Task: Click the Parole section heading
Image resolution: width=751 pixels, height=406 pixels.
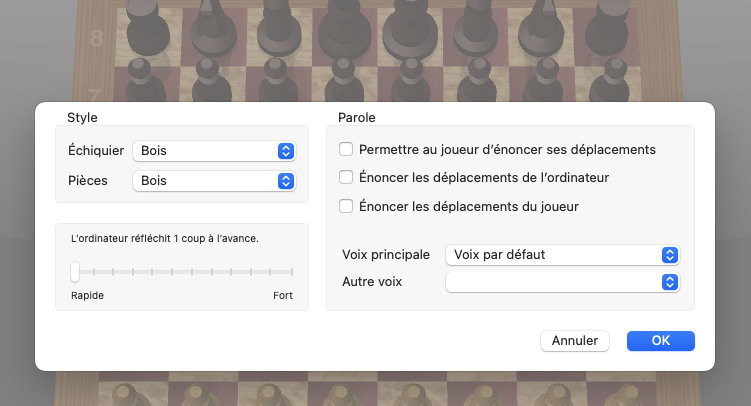Action: [x=357, y=118]
